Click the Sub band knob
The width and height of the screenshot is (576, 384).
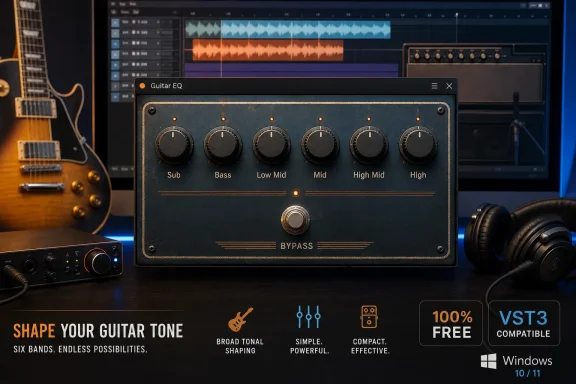(174, 145)
